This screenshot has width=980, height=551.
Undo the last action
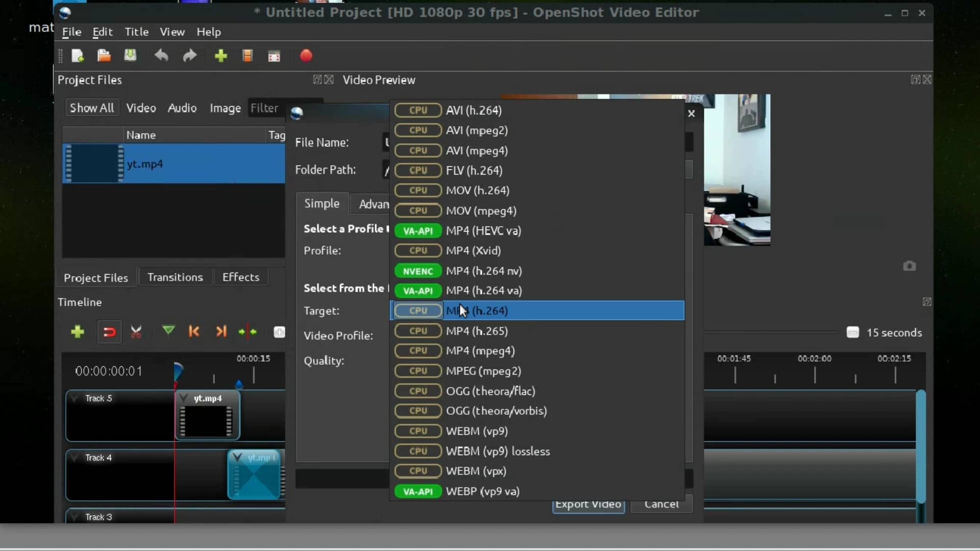[161, 56]
